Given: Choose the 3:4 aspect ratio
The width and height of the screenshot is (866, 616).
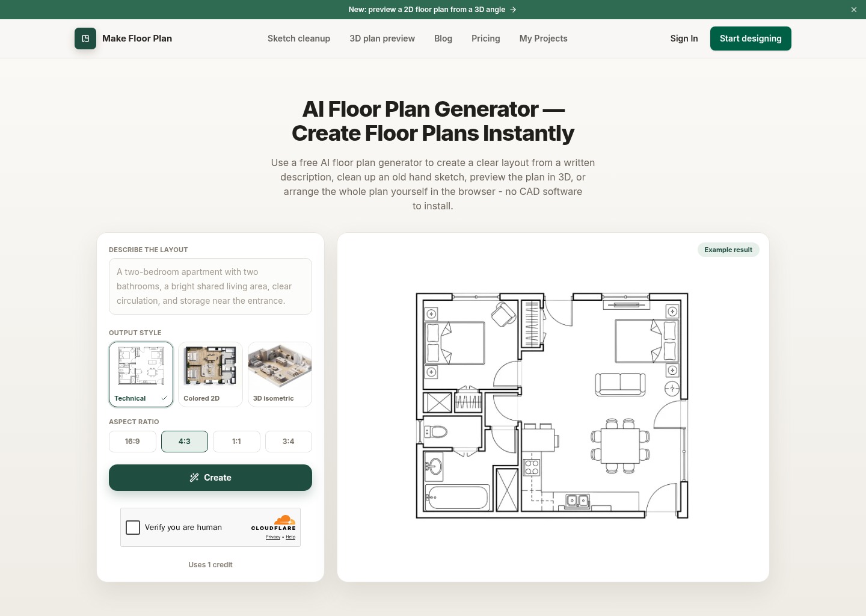Looking at the screenshot, I should point(289,442).
